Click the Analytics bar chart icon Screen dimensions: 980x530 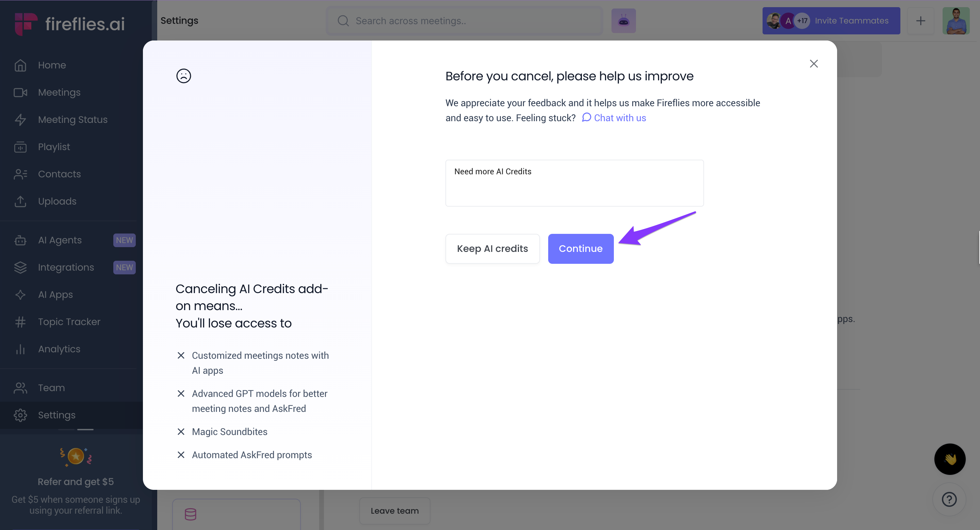point(20,349)
